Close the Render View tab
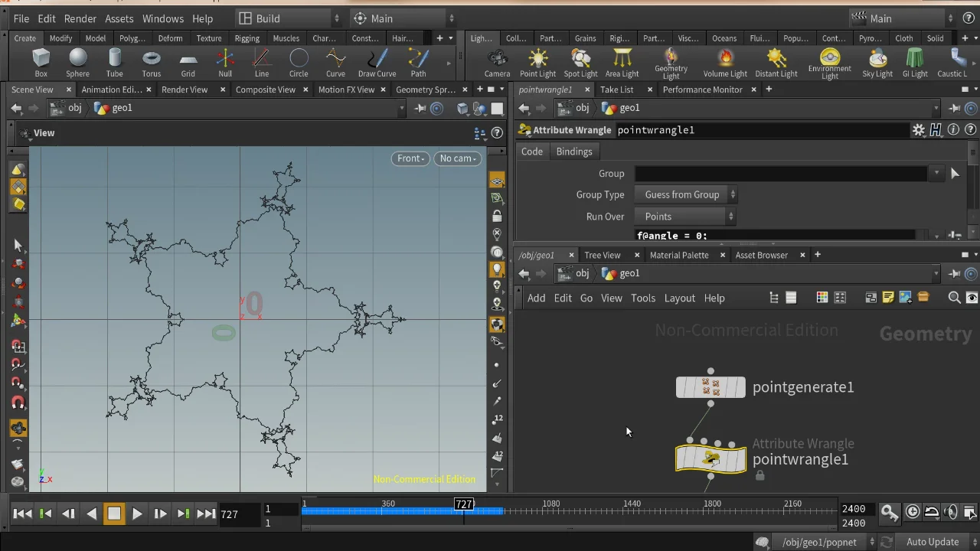The image size is (980, 551). pyautogui.click(x=223, y=90)
